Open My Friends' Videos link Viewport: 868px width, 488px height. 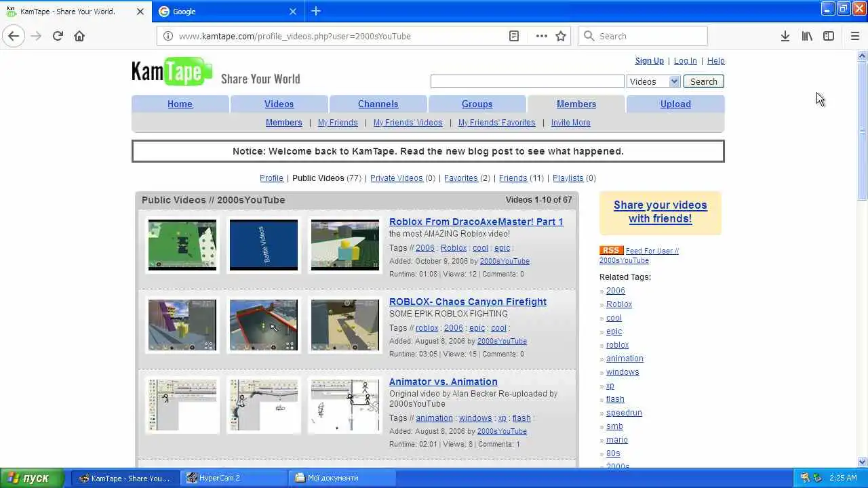coord(408,123)
